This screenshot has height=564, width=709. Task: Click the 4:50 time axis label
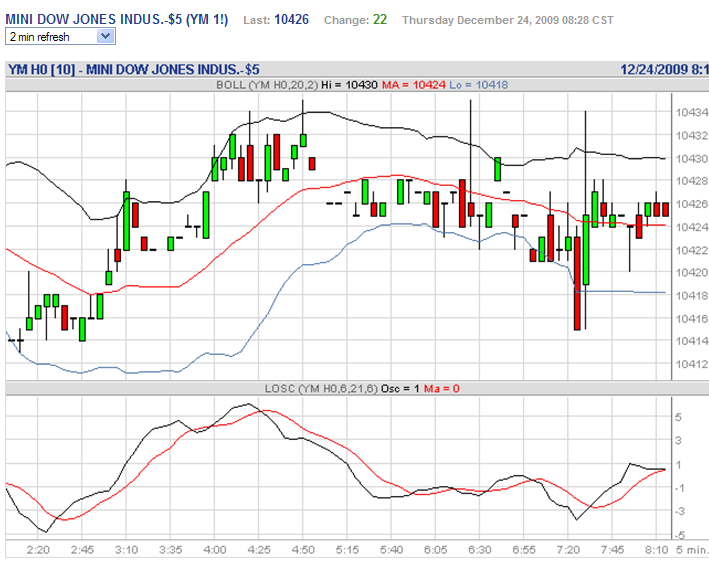coord(303,550)
